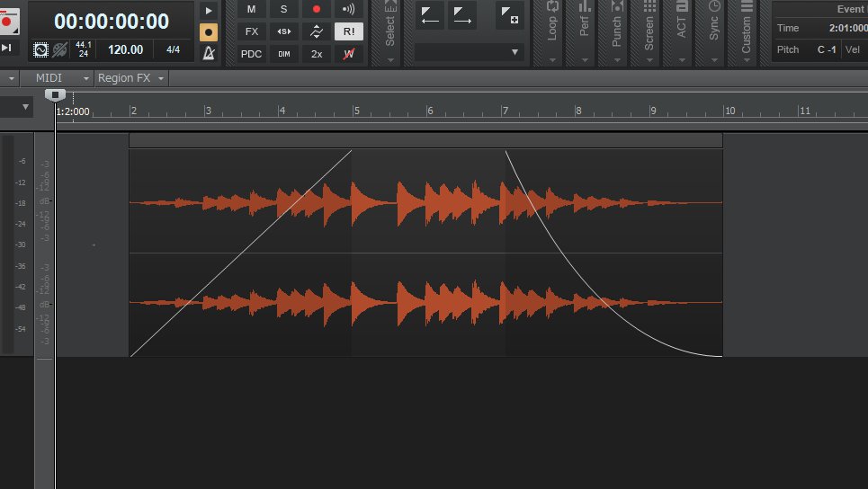Click the mono/stereo <S> icon
Screen dimensions: 868x489
(x=284, y=31)
